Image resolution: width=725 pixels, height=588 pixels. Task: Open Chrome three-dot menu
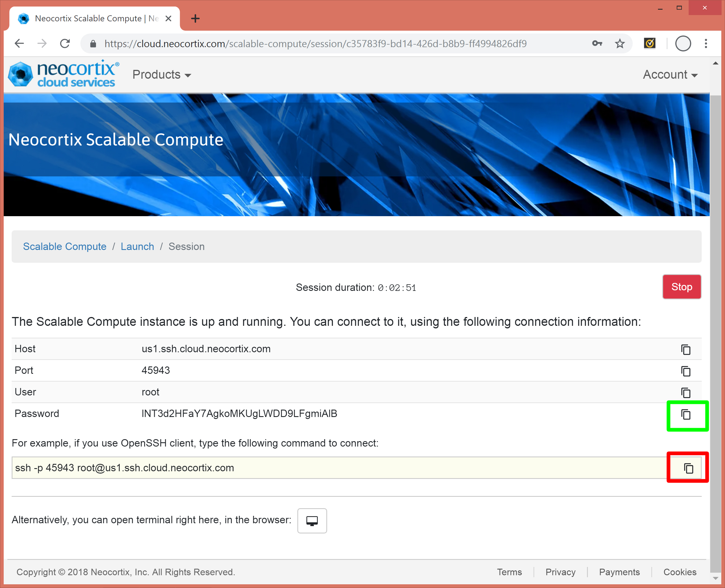[706, 44]
